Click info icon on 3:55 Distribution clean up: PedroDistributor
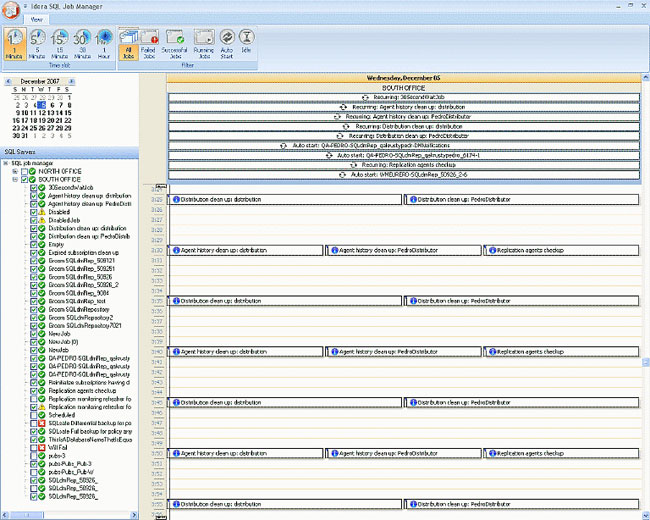 [x=413, y=504]
